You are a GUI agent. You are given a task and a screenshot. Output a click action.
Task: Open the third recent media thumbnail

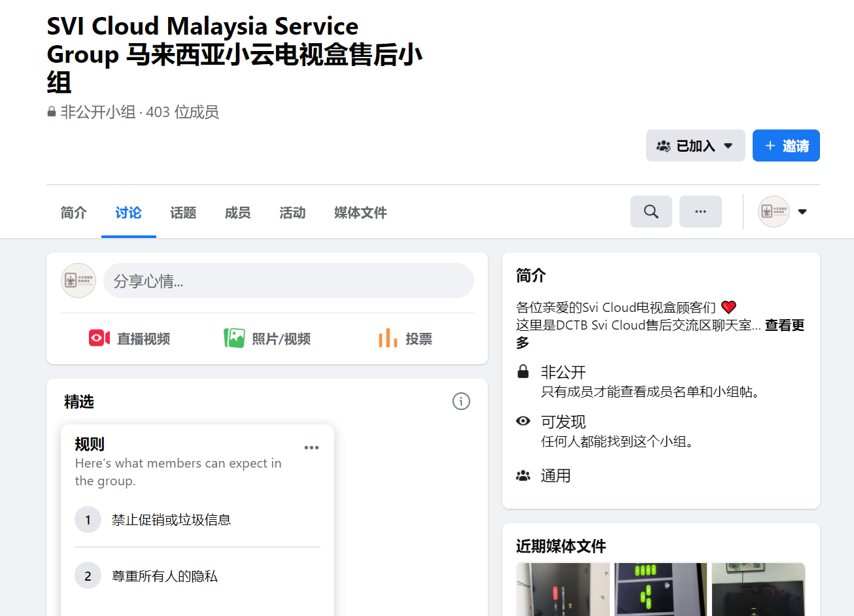click(x=758, y=589)
